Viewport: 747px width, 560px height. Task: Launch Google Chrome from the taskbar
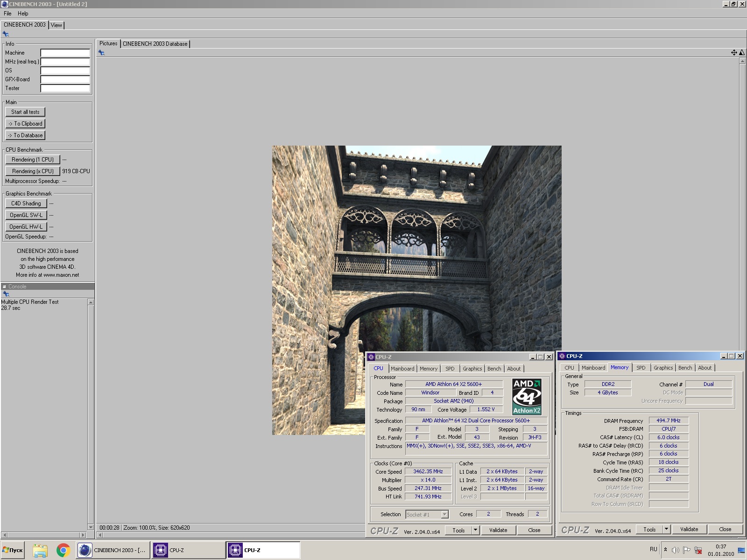point(63,550)
